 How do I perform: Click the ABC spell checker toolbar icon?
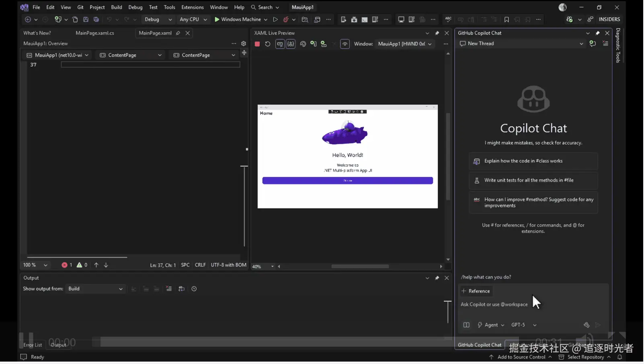(x=448, y=19)
